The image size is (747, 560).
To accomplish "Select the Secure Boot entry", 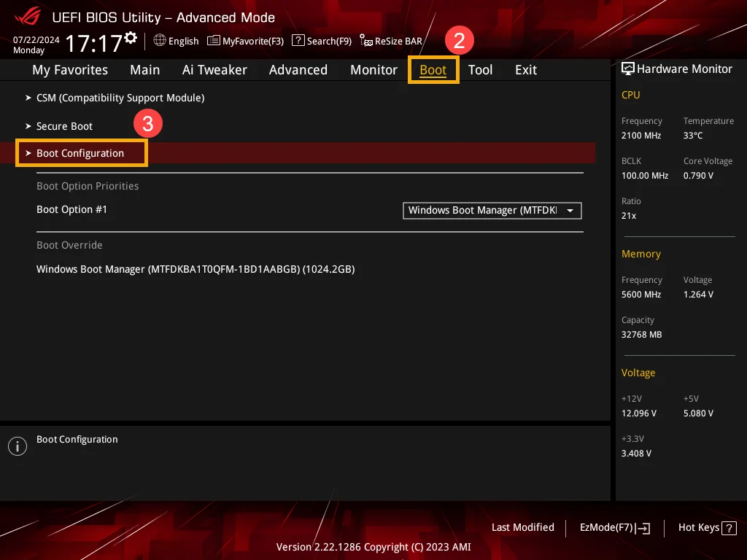I will 64,126.
